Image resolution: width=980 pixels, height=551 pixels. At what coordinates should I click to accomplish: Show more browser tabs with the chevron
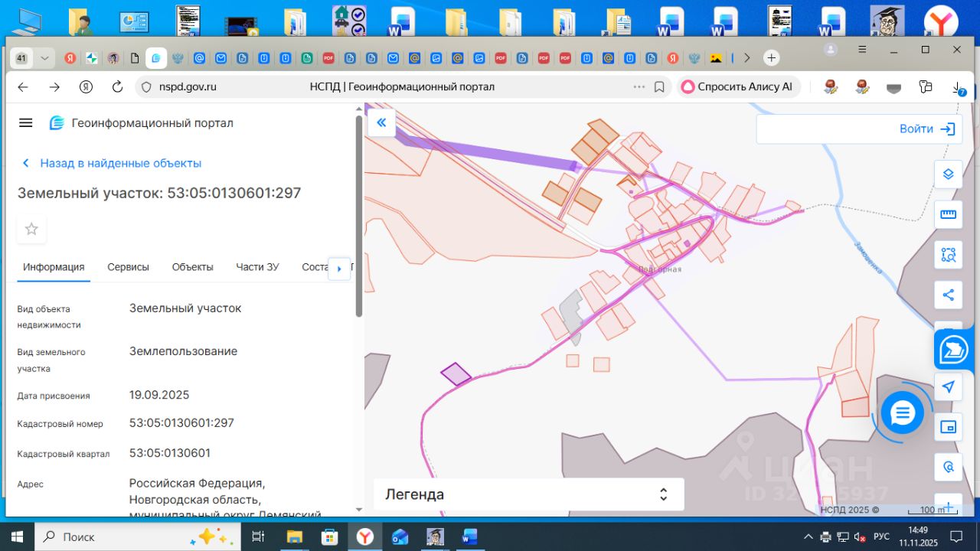748,58
